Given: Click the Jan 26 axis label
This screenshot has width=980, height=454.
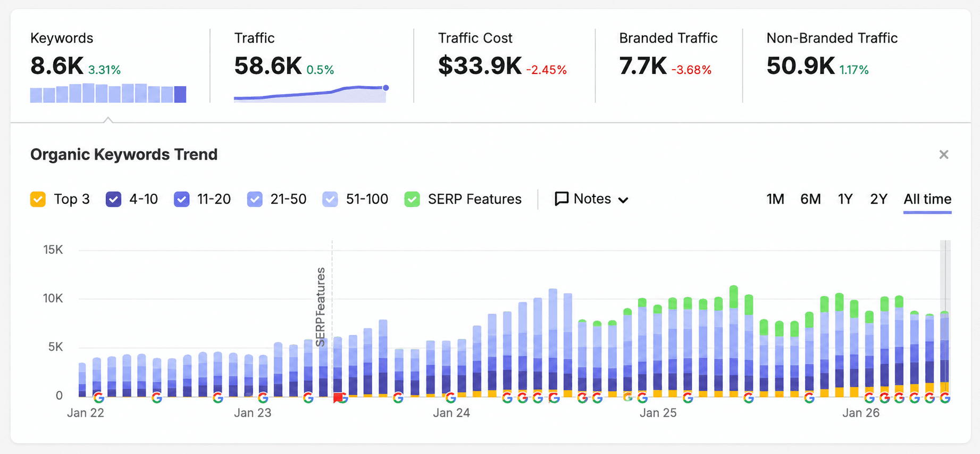Looking at the screenshot, I should click(861, 413).
